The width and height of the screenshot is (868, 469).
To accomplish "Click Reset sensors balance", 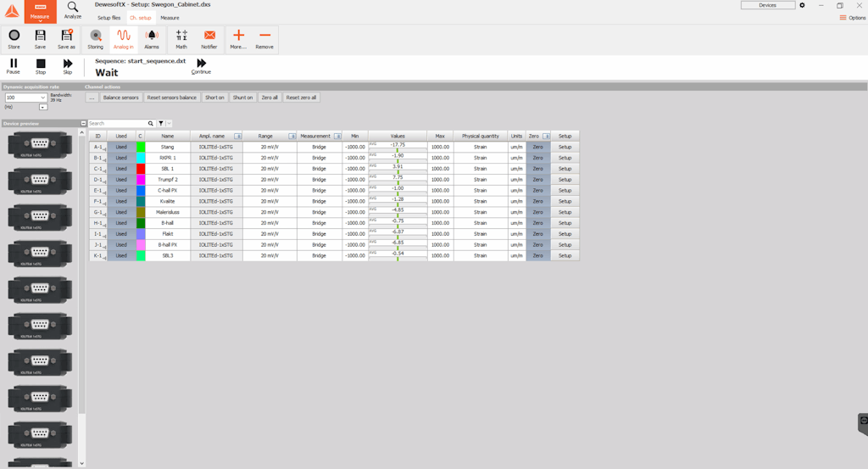I will [x=171, y=98].
